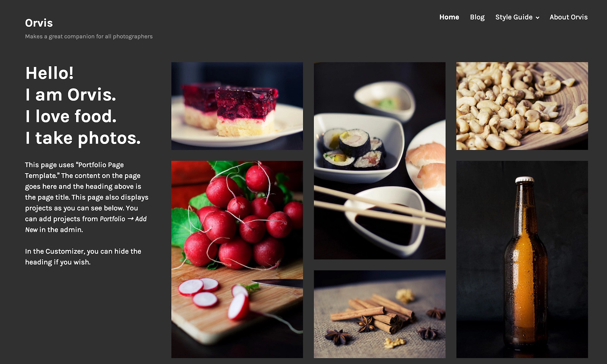Click the Customizer hint paragraph

click(83, 257)
